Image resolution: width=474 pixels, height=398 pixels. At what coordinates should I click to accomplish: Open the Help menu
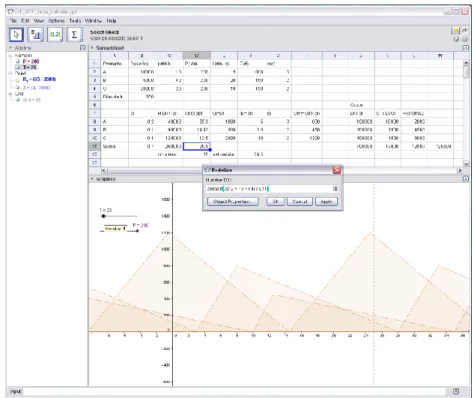[x=111, y=21]
